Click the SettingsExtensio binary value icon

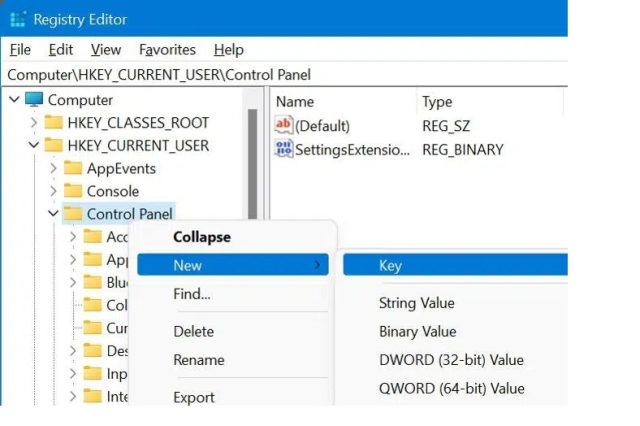click(284, 149)
